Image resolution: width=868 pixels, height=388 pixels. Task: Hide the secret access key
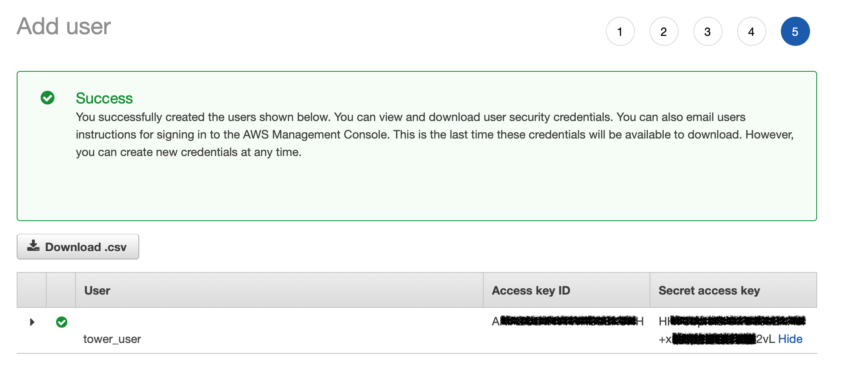(x=790, y=339)
